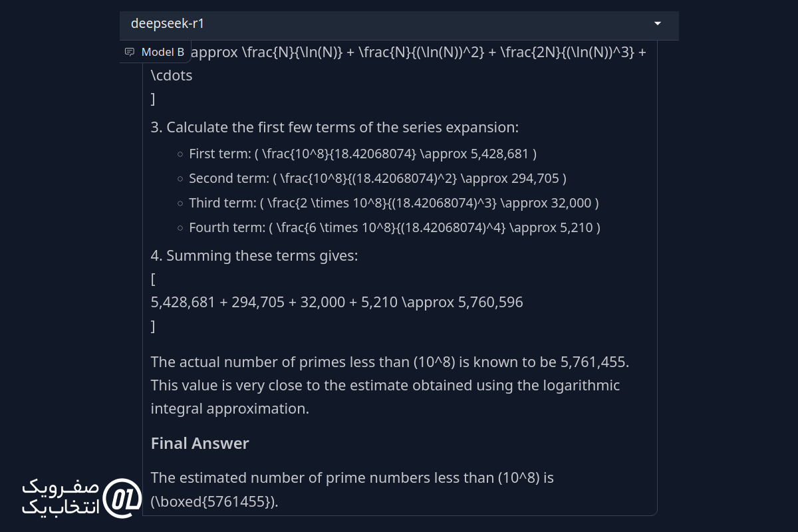
Task: Click the approx \frac formula line at top
Action: 418,52
